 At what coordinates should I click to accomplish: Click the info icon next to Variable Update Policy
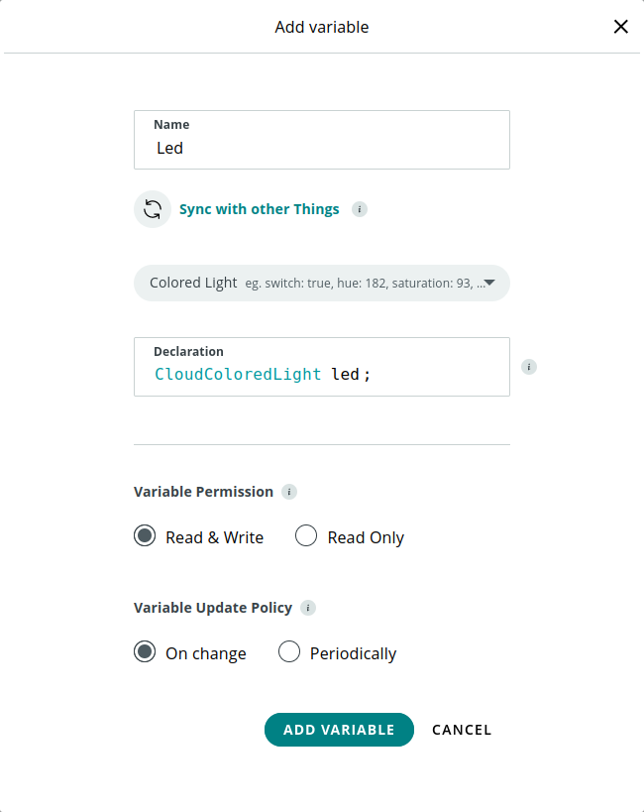point(307,607)
